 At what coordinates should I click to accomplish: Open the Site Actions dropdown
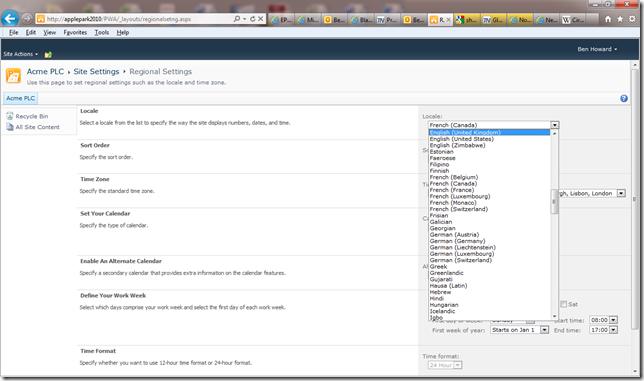(21, 54)
